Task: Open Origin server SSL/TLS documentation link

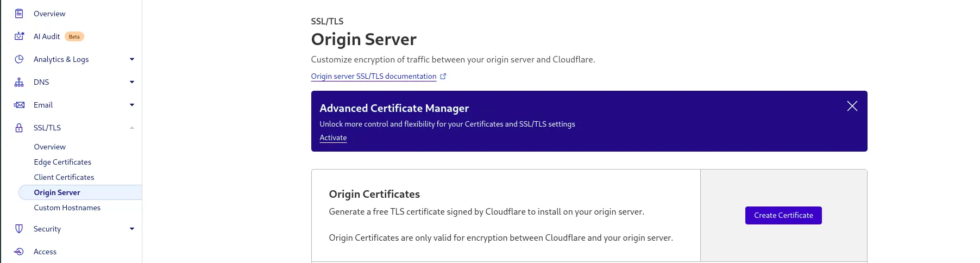Action: tap(374, 77)
